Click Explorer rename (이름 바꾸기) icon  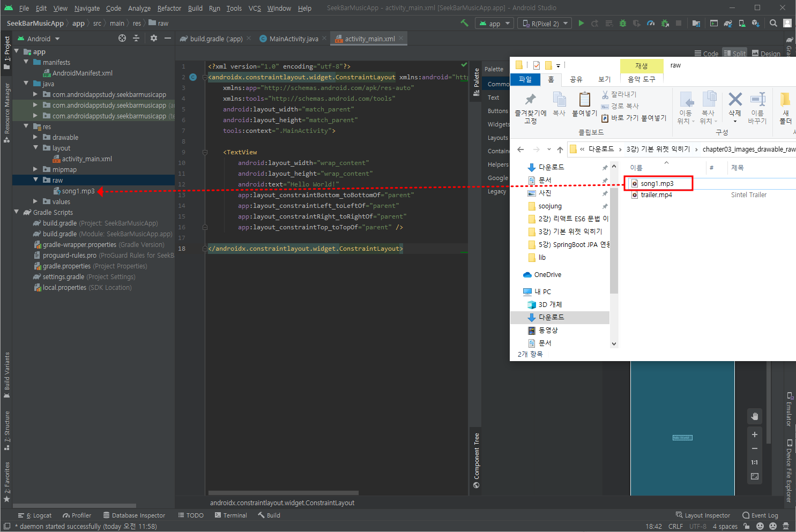click(x=757, y=108)
